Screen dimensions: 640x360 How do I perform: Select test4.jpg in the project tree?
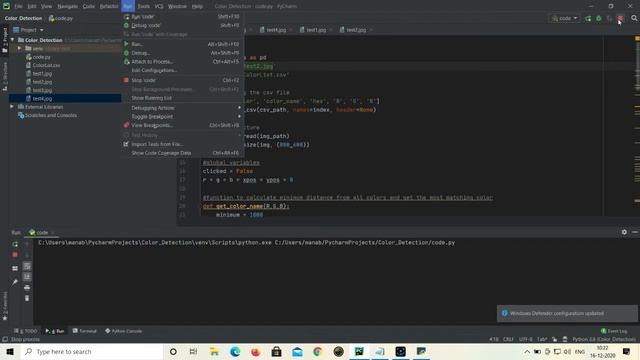42,98
